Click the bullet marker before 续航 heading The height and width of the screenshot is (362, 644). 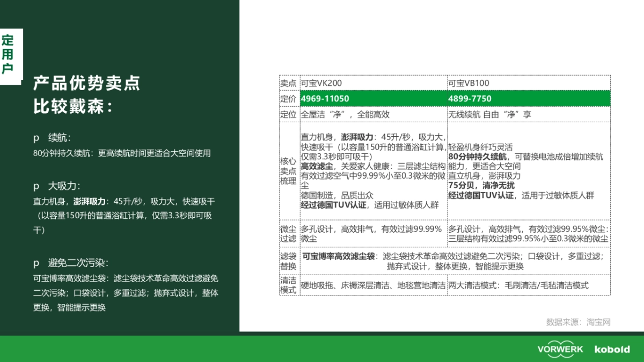(35, 138)
